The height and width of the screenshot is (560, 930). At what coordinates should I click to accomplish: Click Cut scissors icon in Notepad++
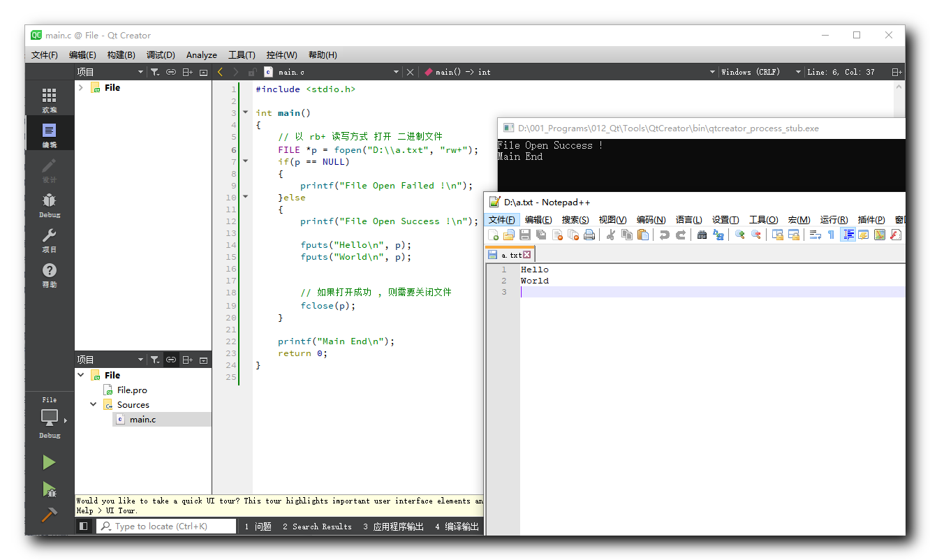click(611, 235)
